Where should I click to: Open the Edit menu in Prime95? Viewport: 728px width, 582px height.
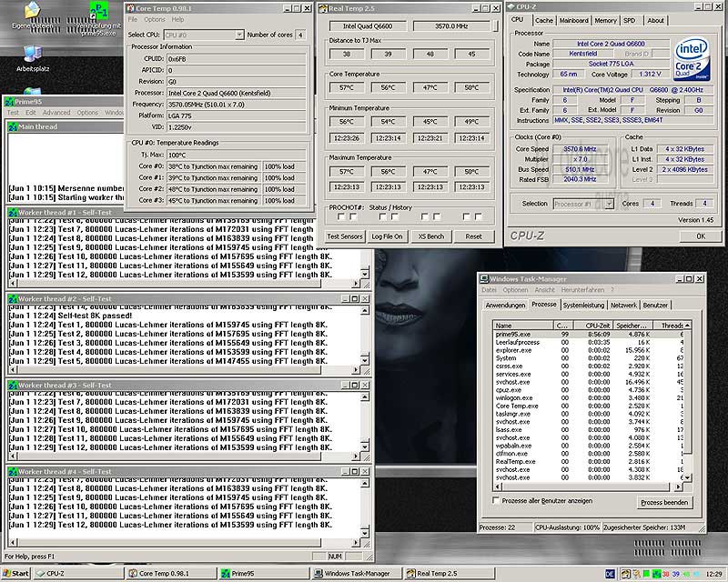tap(31, 113)
